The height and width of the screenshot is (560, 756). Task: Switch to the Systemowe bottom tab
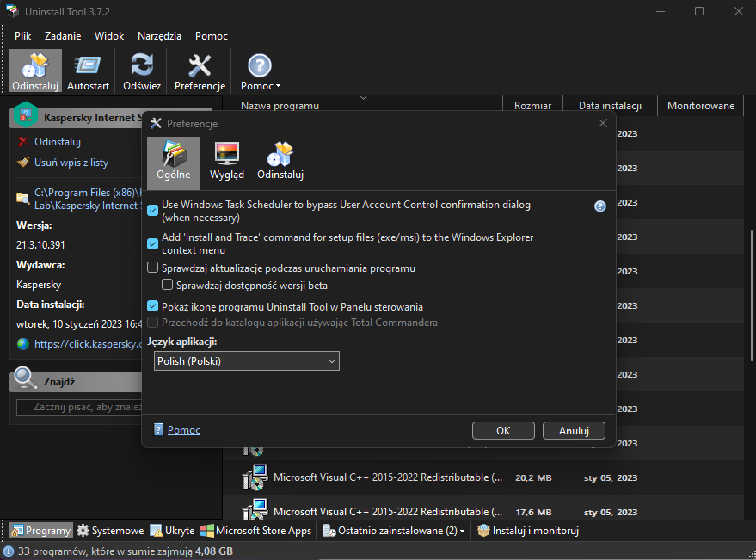point(110,531)
